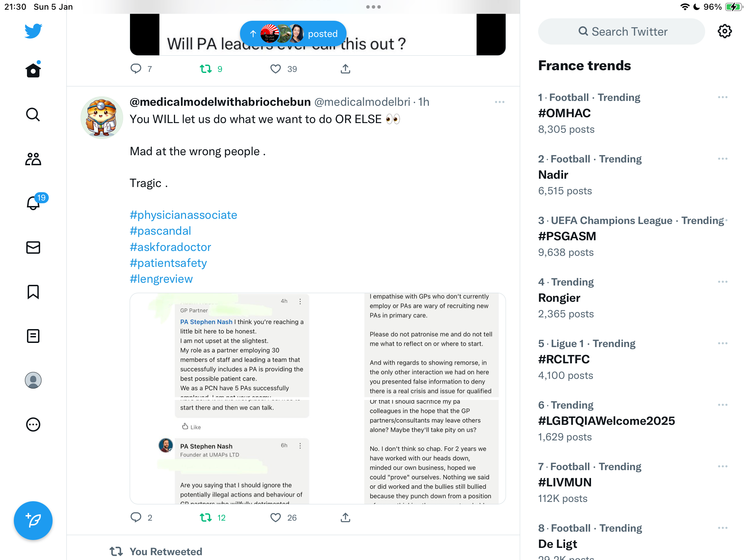
Task: Open the Home feed icon
Action: pos(33,70)
